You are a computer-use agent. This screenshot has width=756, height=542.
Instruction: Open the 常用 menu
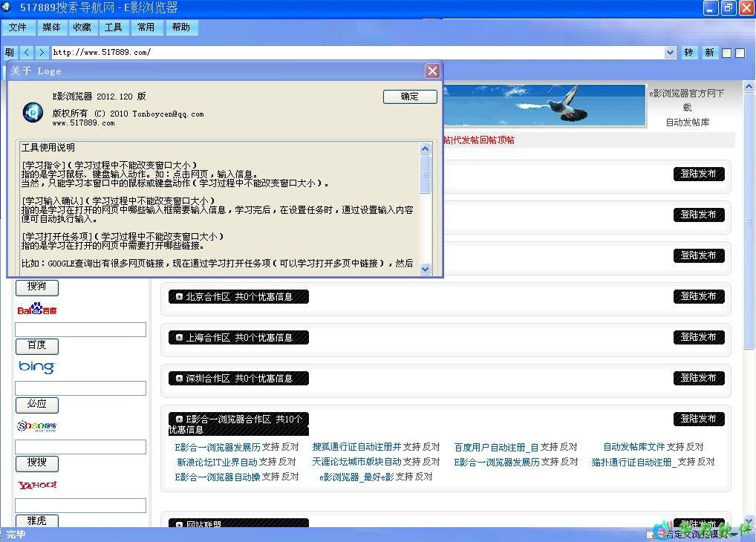coord(146,27)
